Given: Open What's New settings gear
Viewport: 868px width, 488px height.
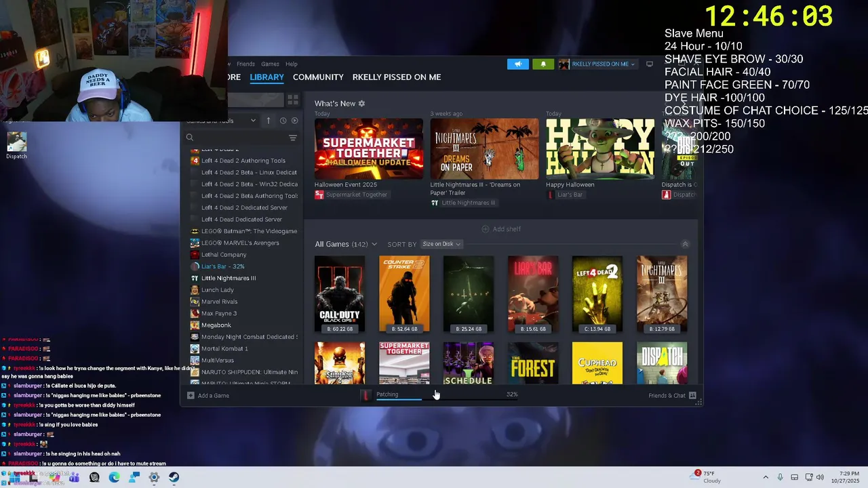Looking at the screenshot, I should coord(361,103).
